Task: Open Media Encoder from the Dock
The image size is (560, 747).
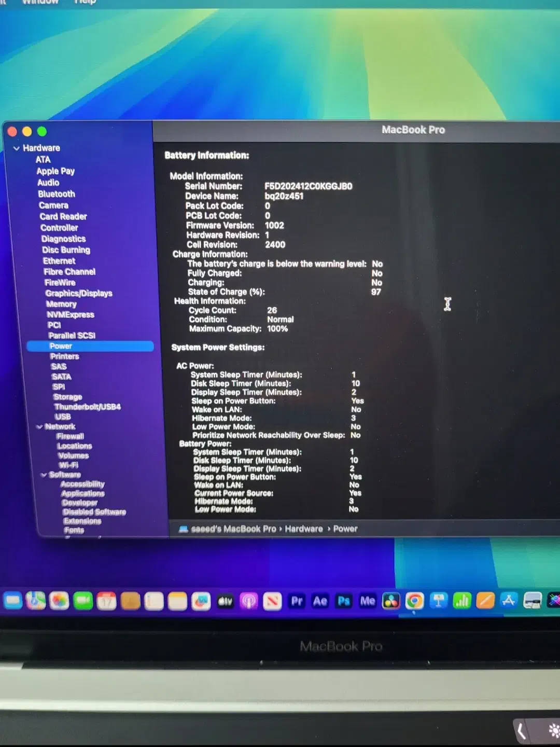Action: coord(368,601)
